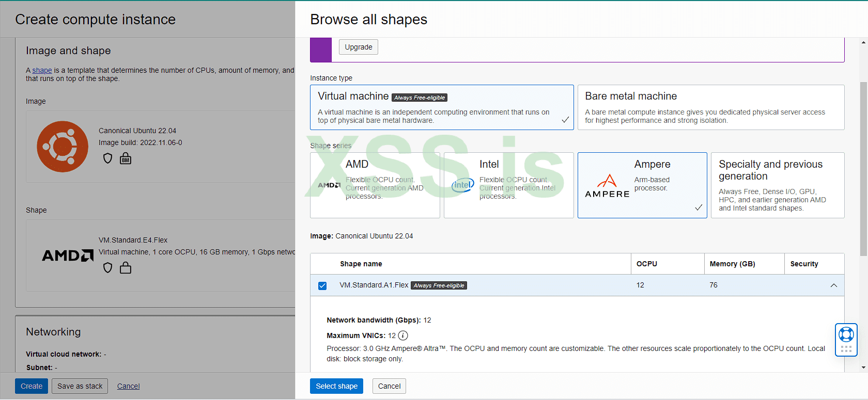This screenshot has width=868, height=400.
Task: Open the help lifebuoy support widget
Action: point(846,334)
